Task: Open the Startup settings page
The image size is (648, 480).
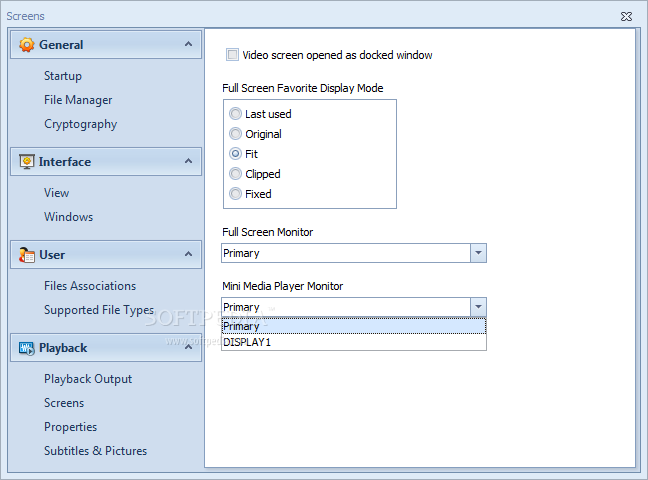Action: click(63, 76)
